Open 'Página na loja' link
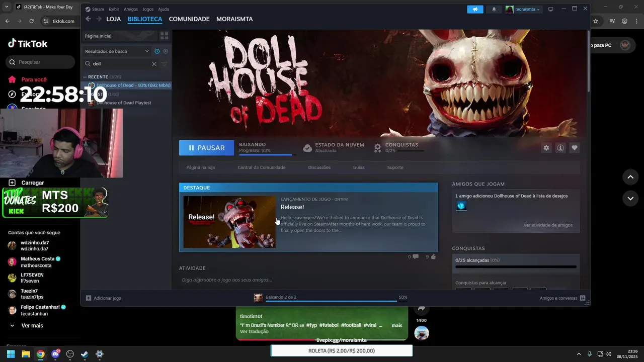The width and height of the screenshot is (644, 362). (x=201, y=167)
